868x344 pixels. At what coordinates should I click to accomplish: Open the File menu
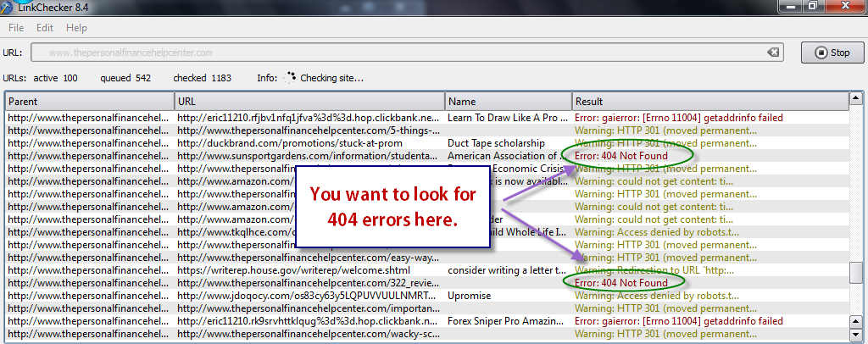pos(16,28)
